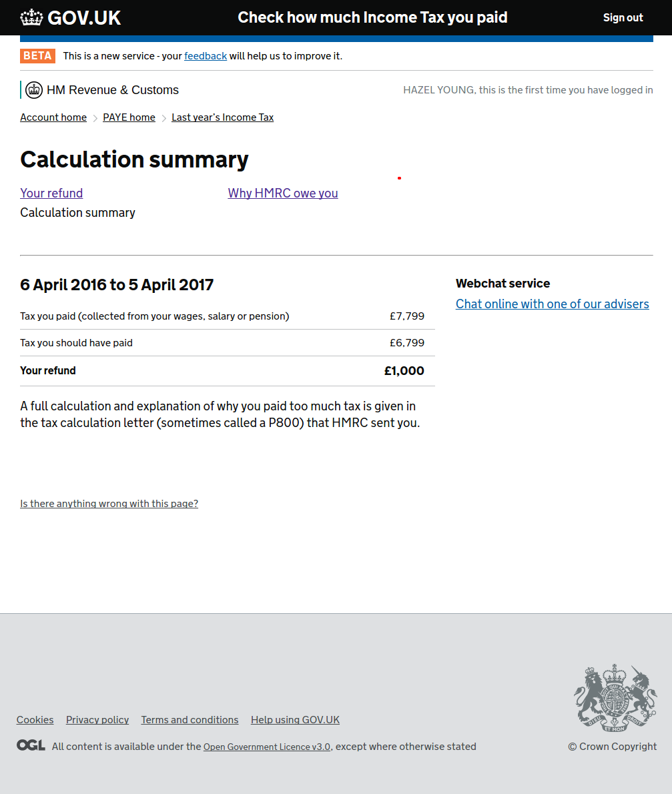Click the orange BETA tag

pyautogui.click(x=37, y=56)
